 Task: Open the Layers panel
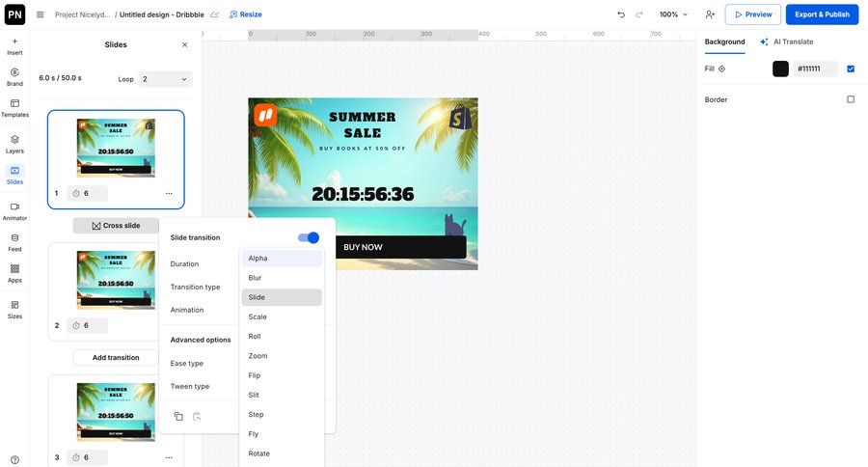click(x=14, y=144)
